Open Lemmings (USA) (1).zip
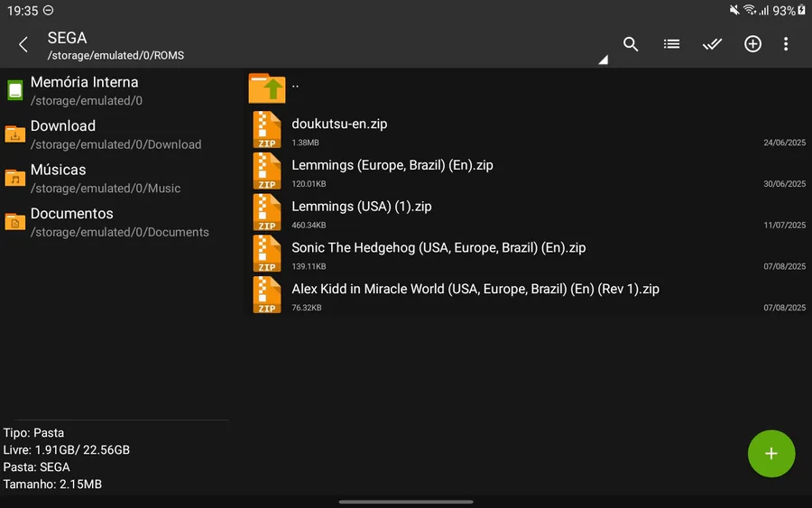The height and width of the screenshot is (508, 812). (x=362, y=207)
